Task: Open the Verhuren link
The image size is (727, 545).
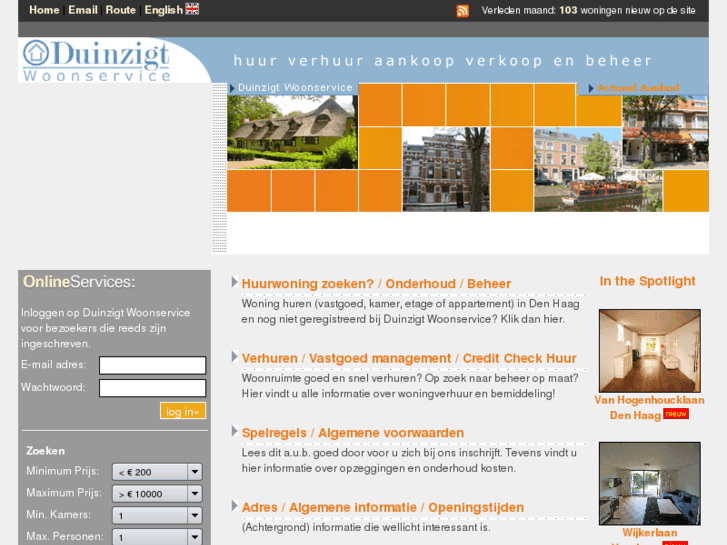Action: pos(269,359)
